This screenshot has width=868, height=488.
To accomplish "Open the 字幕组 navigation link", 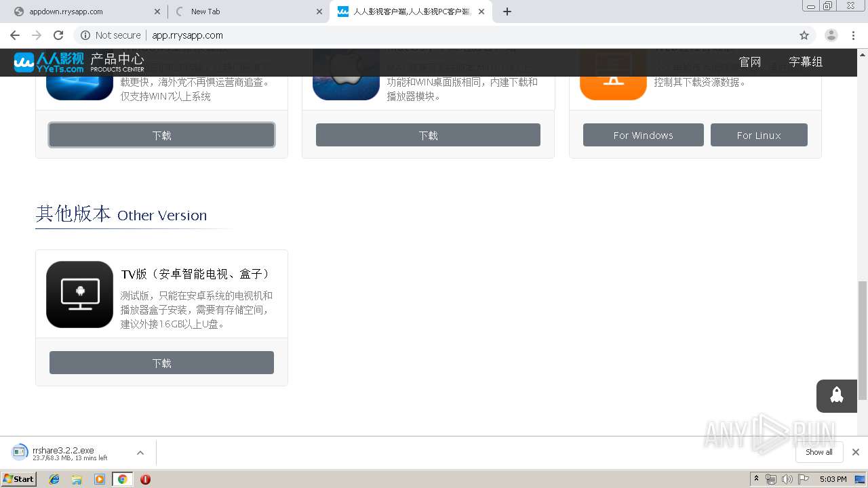I will click(x=806, y=62).
